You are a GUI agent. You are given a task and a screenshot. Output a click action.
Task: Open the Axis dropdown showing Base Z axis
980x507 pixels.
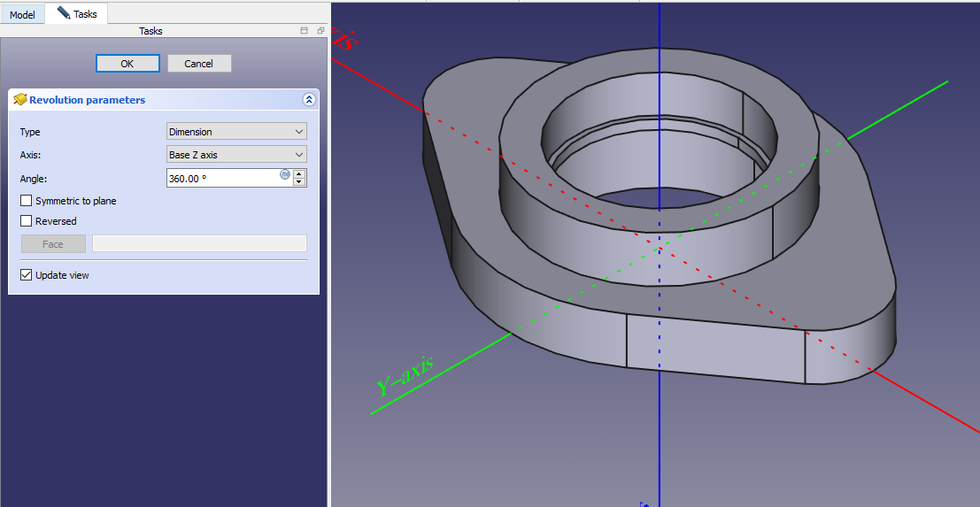[236, 155]
